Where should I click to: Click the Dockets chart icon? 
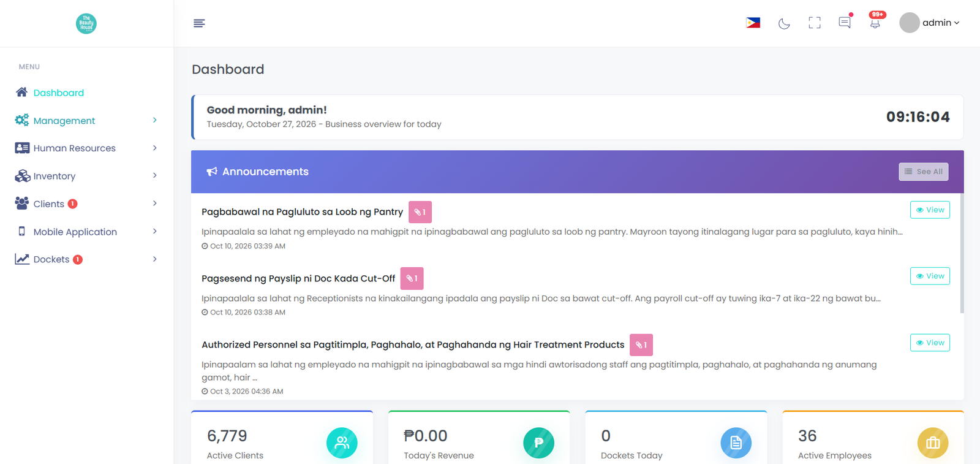(22, 259)
